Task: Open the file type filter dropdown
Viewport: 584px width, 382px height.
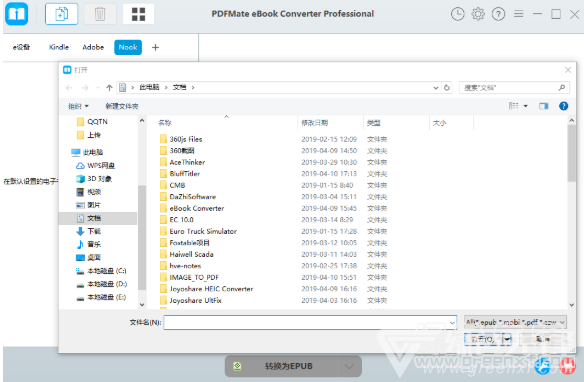Action: [x=515, y=322]
